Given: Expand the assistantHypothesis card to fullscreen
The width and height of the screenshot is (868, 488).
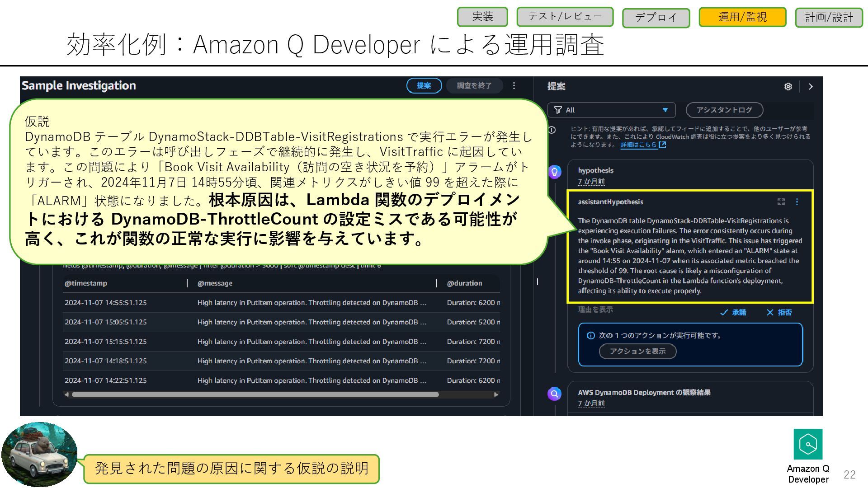Looking at the screenshot, I should (781, 202).
